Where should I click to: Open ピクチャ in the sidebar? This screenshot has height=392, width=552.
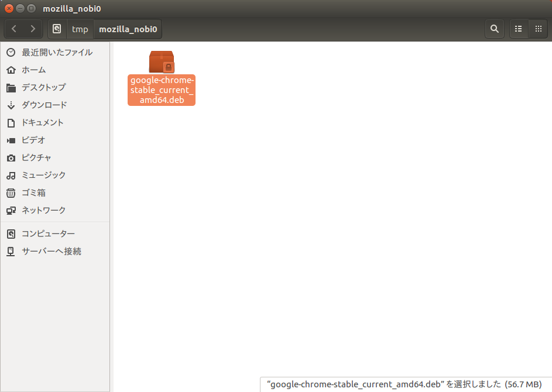pos(36,157)
